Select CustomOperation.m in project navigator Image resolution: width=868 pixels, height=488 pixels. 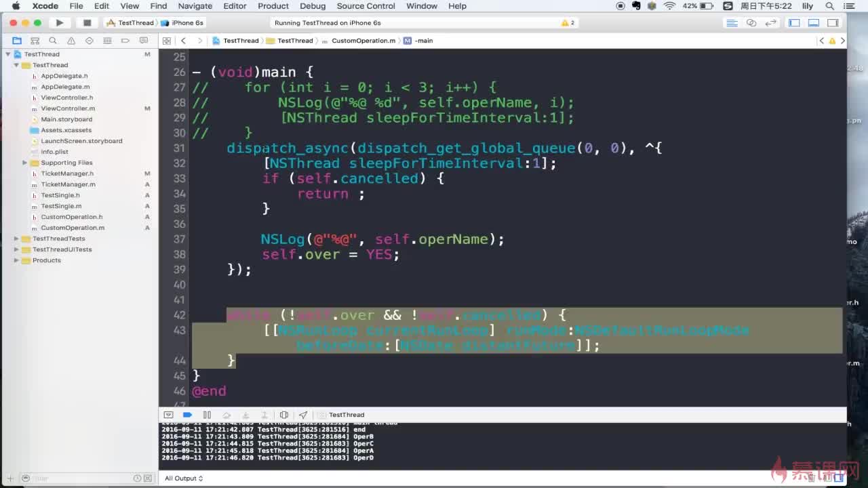point(73,228)
